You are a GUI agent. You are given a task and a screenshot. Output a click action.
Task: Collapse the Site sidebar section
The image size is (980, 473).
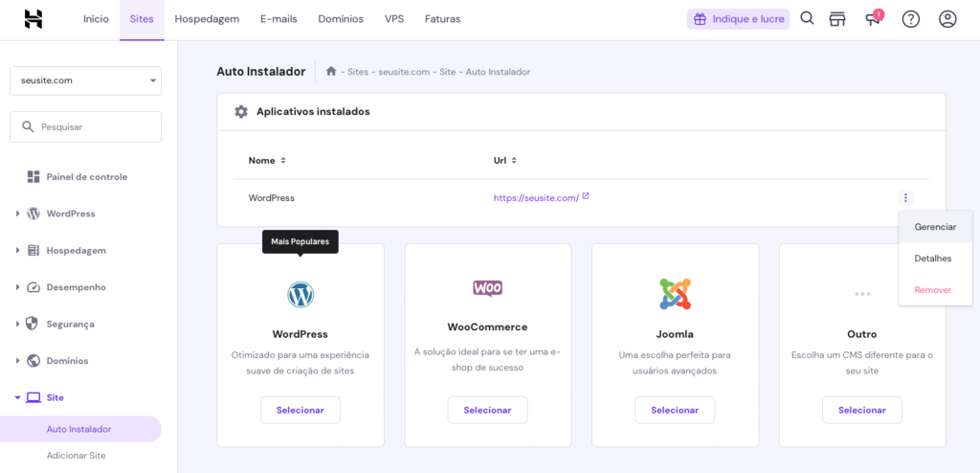[x=18, y=397]
